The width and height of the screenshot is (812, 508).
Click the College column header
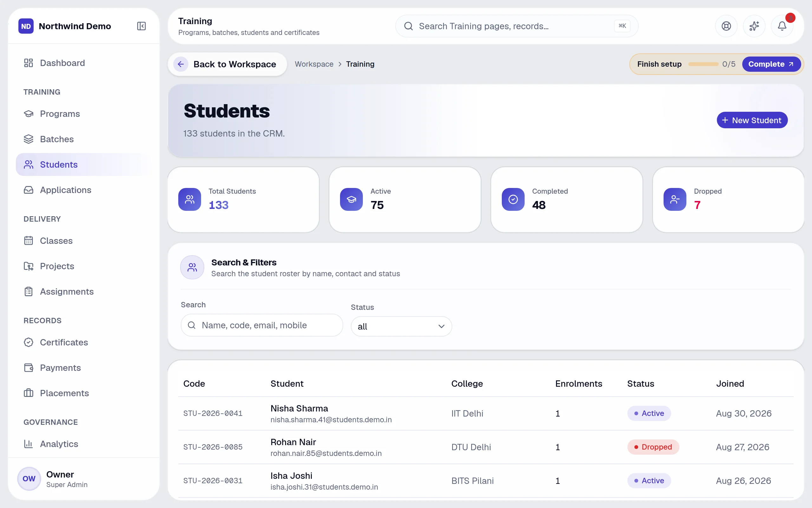point(467,383)
